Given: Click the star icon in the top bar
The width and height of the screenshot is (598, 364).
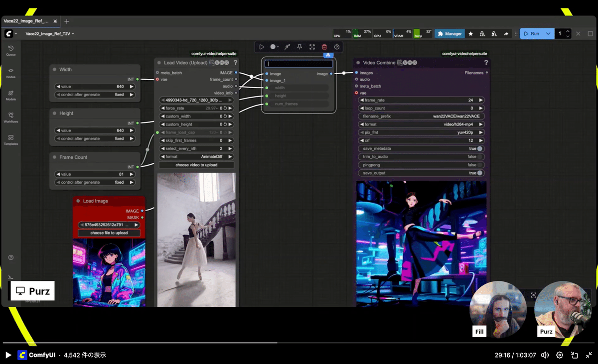Looking at the screenshot, I should pyautogui.click(x=470, y=34).
